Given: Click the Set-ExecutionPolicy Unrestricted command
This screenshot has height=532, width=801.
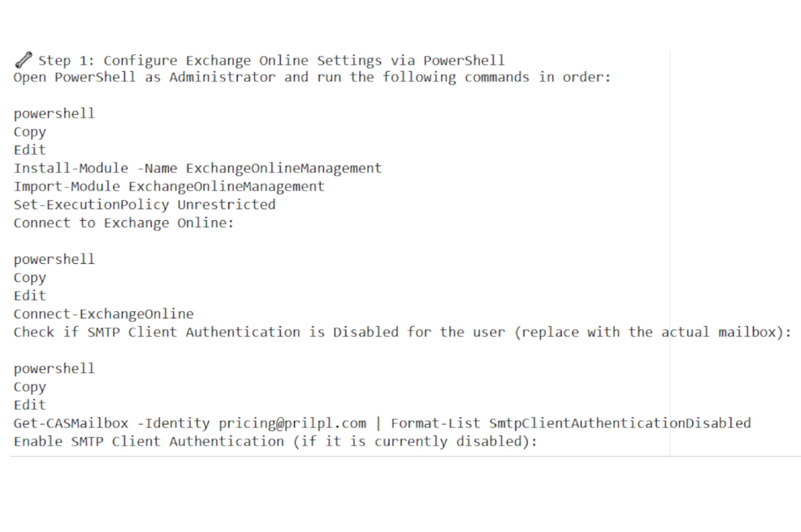Looking at the screenshot, I should [x=145, y=205].
